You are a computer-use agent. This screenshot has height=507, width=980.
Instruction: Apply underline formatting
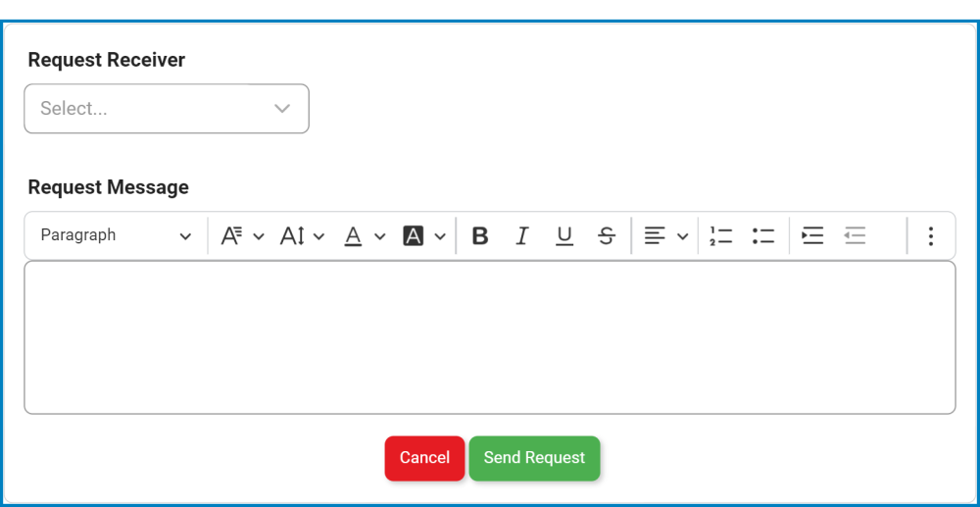564,236
